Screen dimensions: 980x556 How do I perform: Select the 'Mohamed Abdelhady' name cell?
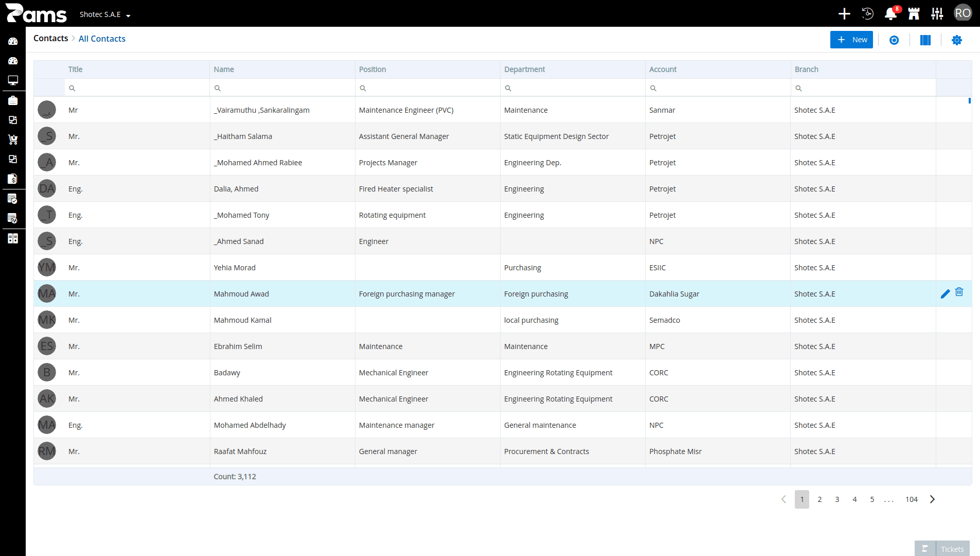(282, 425)
